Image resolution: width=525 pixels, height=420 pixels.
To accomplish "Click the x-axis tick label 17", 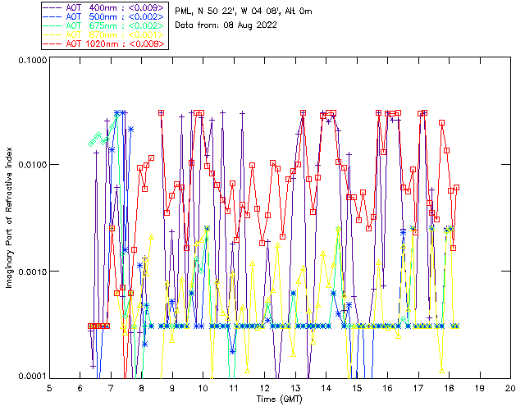I will pos(418,388).
